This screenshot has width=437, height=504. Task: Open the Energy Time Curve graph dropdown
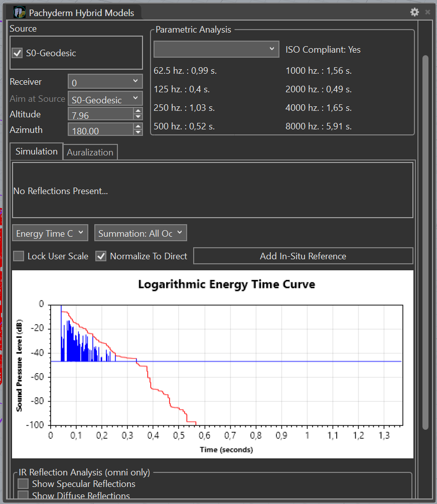point(50,233)
